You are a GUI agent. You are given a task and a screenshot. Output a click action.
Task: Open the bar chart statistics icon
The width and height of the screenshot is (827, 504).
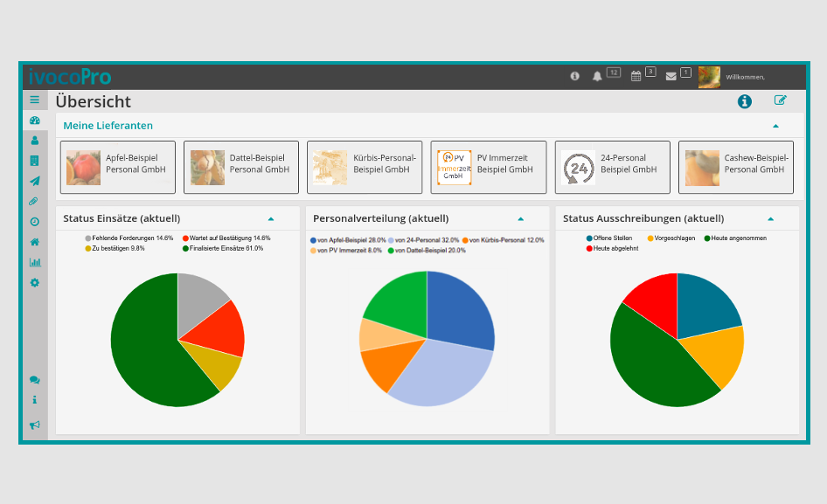35,262
